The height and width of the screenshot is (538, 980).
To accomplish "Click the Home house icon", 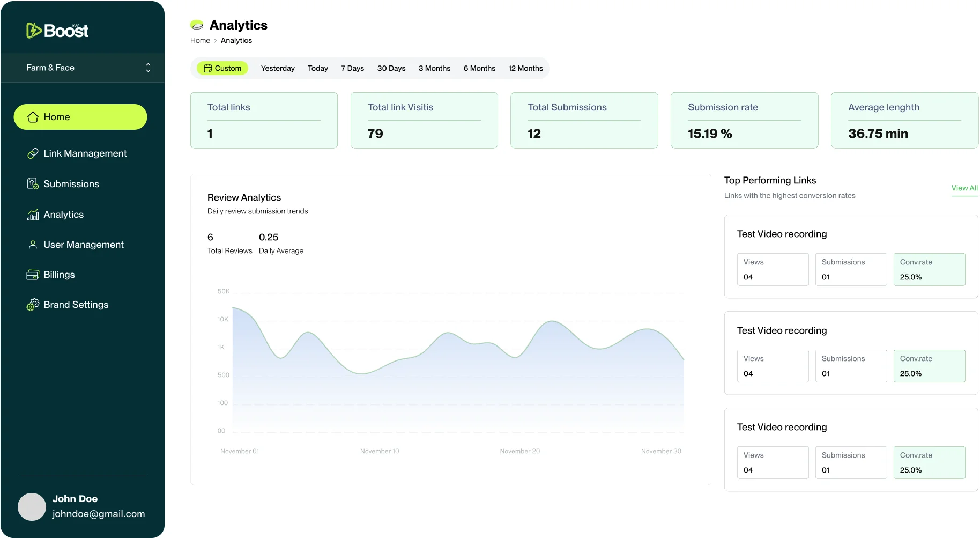I will click(33, 117).
